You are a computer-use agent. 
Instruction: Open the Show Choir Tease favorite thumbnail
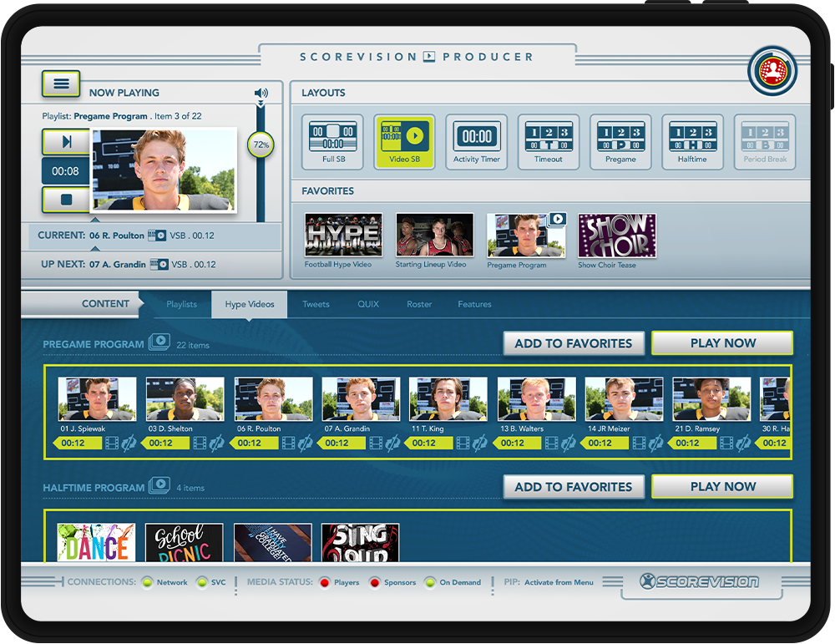tap(617, 236)
